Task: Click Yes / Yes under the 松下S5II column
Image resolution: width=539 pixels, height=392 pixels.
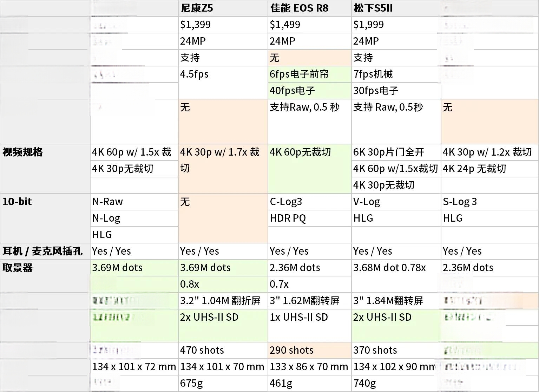Action: click(x=396, y=251)
